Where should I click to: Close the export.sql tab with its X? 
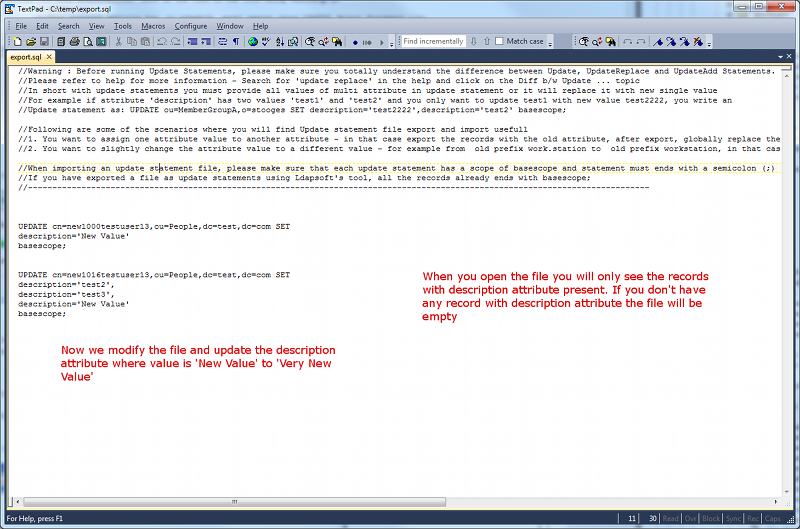tap(49, 57)
